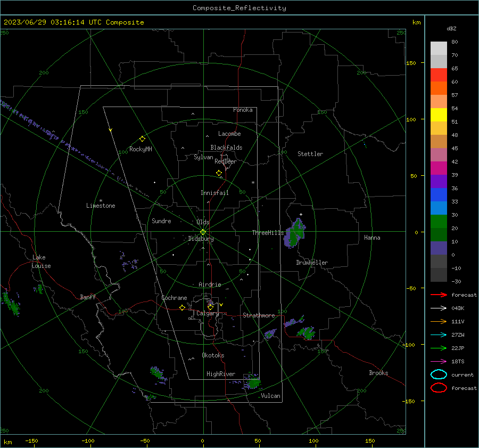Select the green 20–30 dBZ color swatch
This screenshot has height=448, width=479.
[439, 222]
